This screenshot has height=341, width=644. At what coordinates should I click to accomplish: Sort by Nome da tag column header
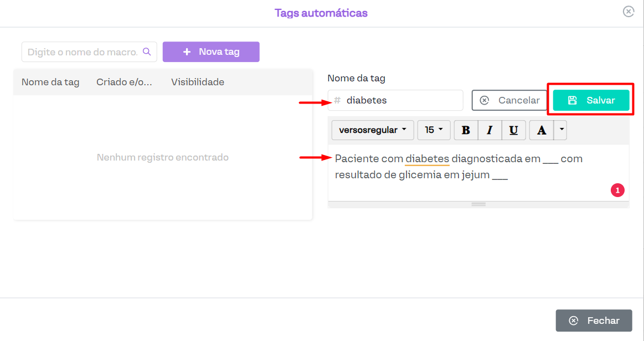tap(50, 82)
